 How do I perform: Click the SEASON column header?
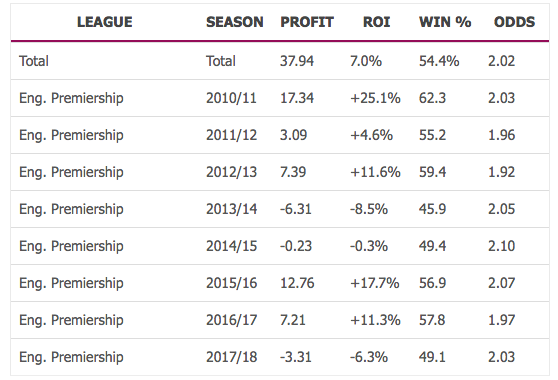(x=235, y=22)
